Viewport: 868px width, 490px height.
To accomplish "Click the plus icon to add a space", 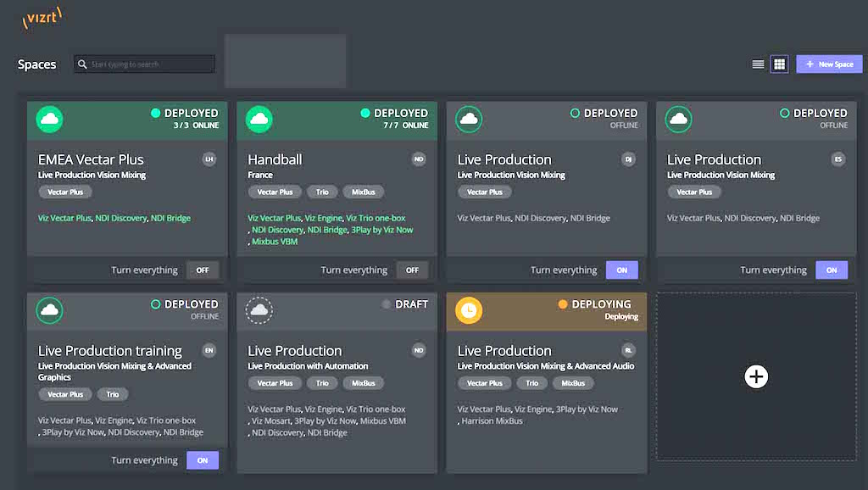I will [x=756, y=376].
